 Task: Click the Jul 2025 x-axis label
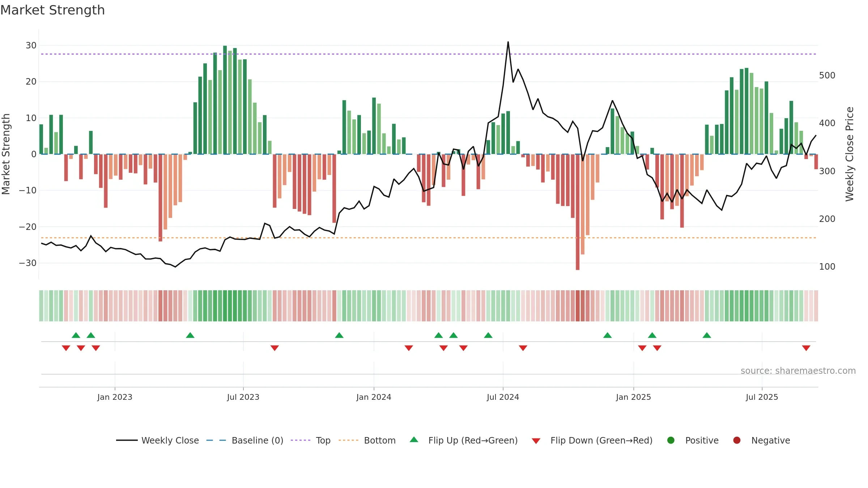762,397
